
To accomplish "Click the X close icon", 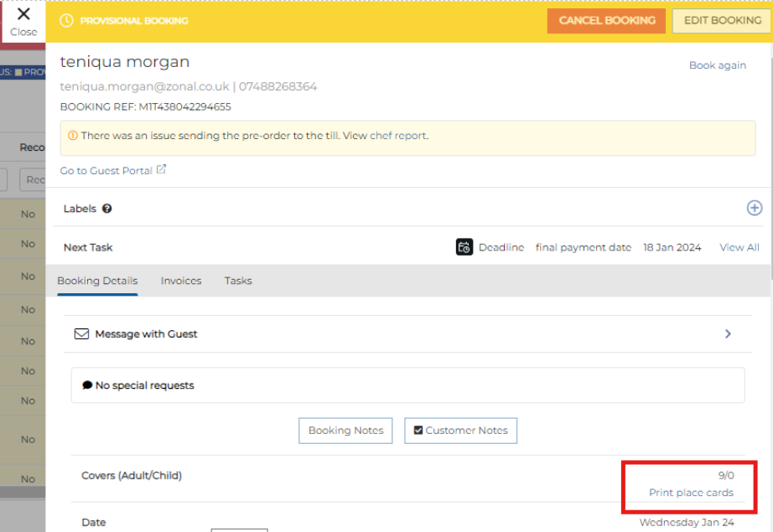I will pos(23,15).
